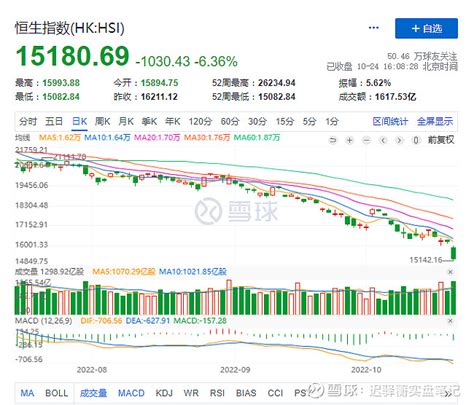Click the reset/undo chart arrow icon
474x405 pixels.
333,140
